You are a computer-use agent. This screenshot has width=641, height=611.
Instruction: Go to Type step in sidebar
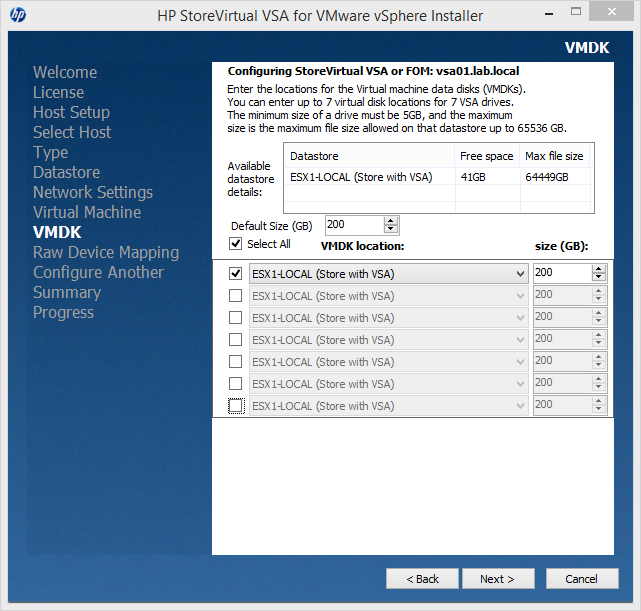[x=51, y=152]
